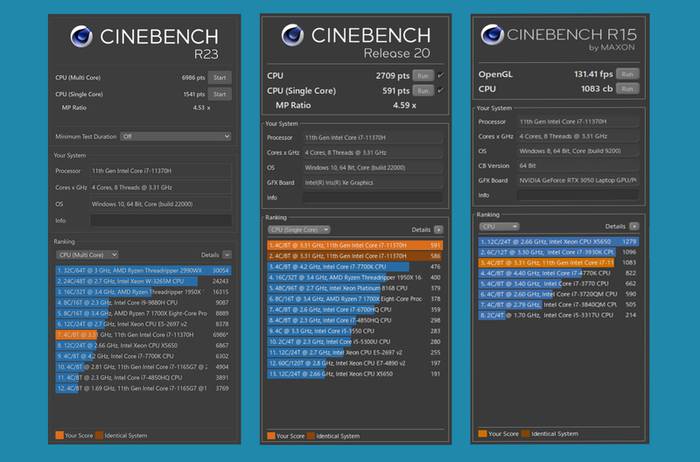This screenshot has width=700, height=462.
Task: Click the R15 Your Score orange legend swatch
Action: [x=482, y=433]
